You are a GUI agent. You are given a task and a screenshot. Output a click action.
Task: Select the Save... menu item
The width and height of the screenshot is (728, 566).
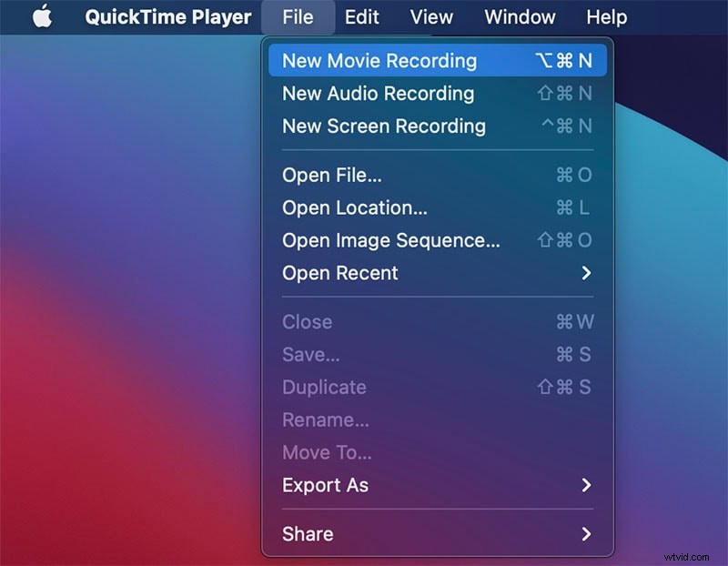311,354
